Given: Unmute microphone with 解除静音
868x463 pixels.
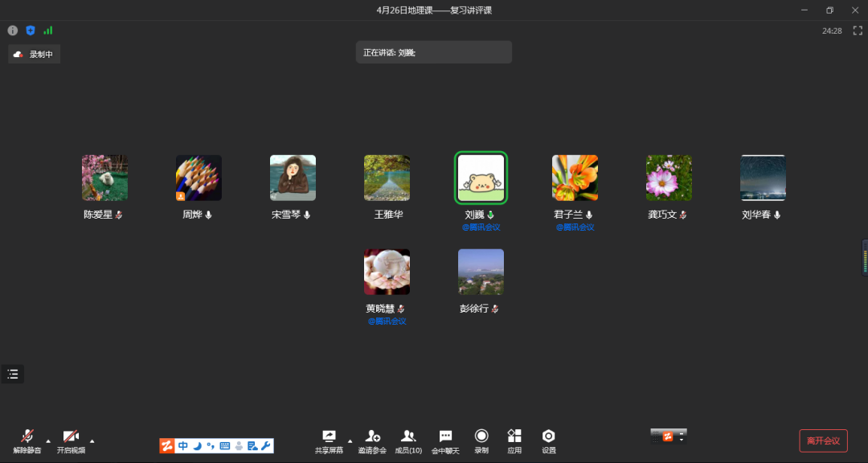Looking at the screenshot, I should pyautogui.click(x=27, y=441).
